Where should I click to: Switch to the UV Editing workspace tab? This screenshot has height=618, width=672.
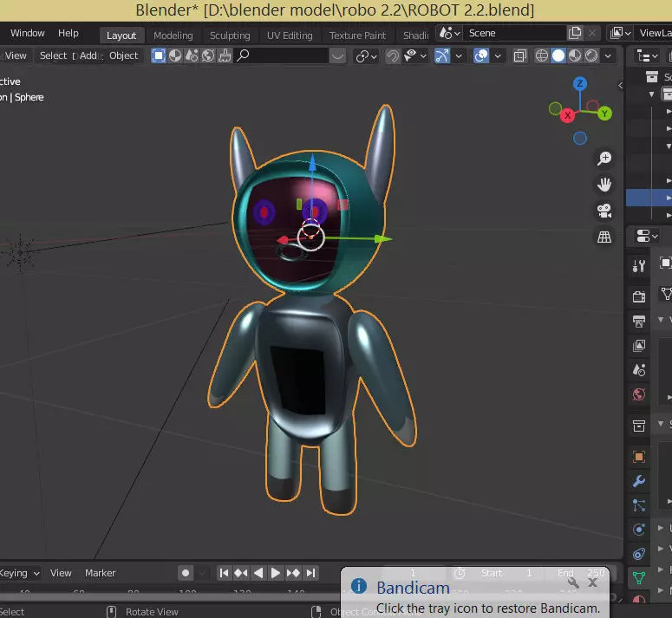click(290, 36)
